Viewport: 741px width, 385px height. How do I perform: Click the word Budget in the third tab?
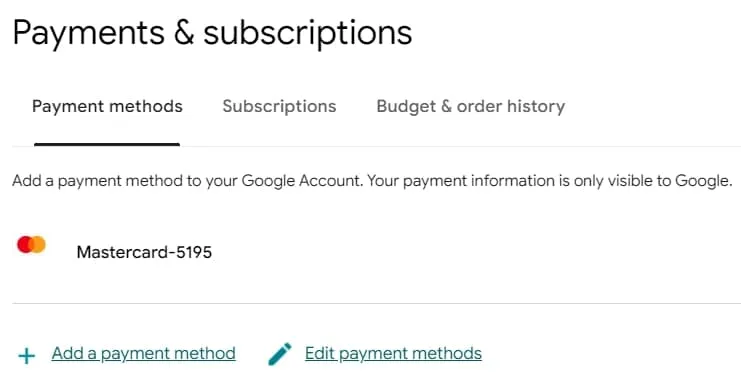click(x=406, y=106)
